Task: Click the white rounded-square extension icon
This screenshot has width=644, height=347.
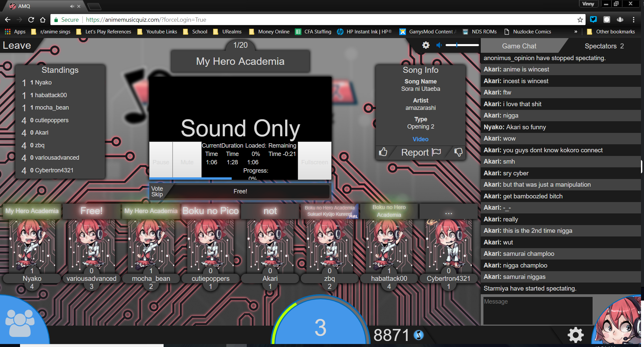Action: tap(607, 19)
